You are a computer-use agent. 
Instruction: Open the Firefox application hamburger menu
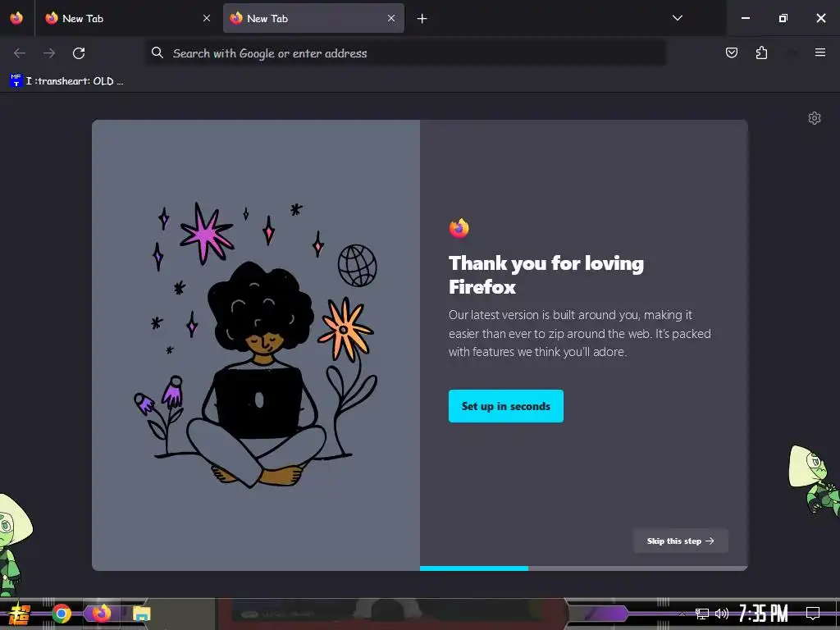click(x=819, y=52)
